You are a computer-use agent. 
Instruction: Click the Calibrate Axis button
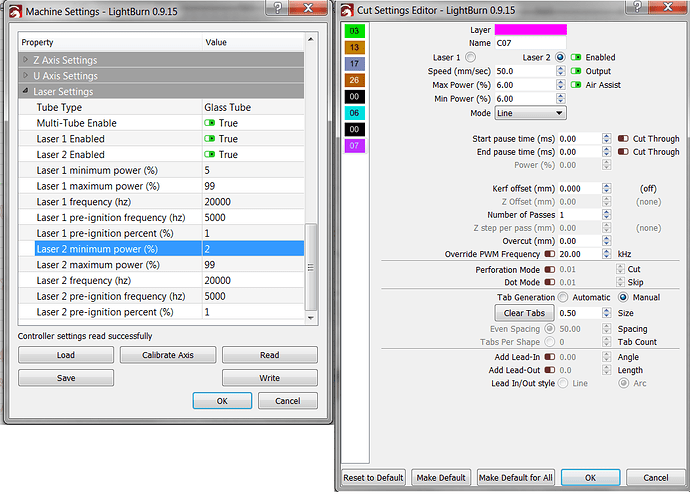coord(168,355)
